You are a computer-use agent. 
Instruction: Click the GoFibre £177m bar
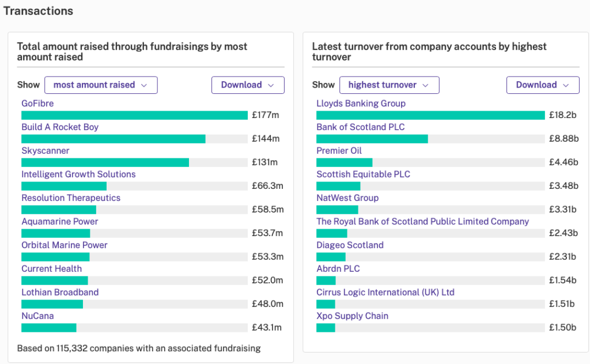(x=134, y=115)
